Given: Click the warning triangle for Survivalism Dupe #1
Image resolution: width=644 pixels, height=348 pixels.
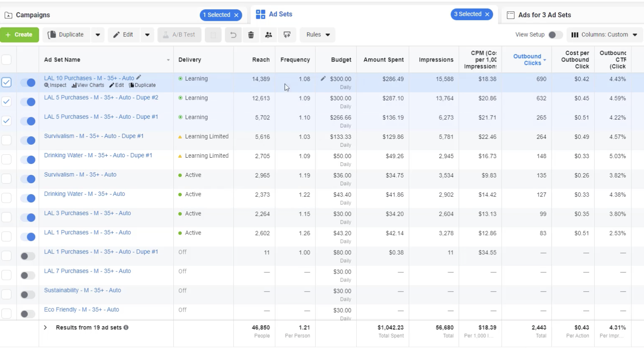Looking at the screenshot, I should click(x=180, y=137).
